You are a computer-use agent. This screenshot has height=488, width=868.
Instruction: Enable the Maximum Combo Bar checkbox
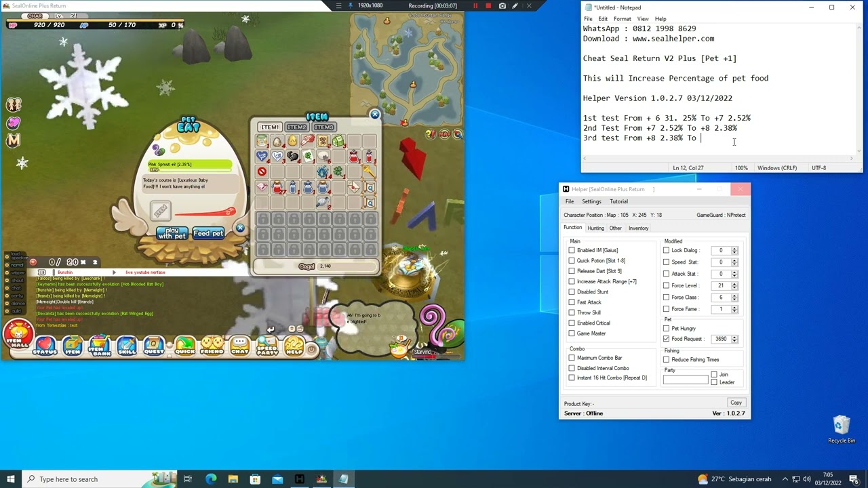[x=572, y=358]
